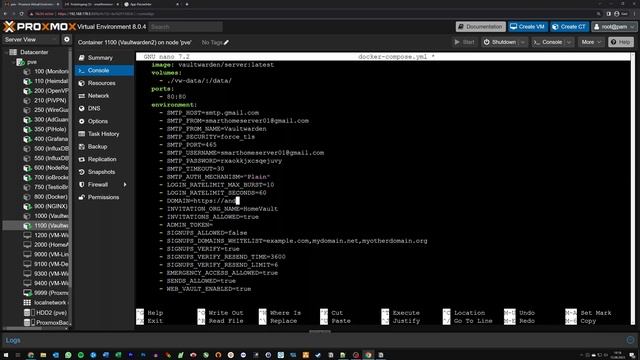Select container 700 (ioBroker)
The width and height of the screenshot is (640, 360).
pos(51,178)
